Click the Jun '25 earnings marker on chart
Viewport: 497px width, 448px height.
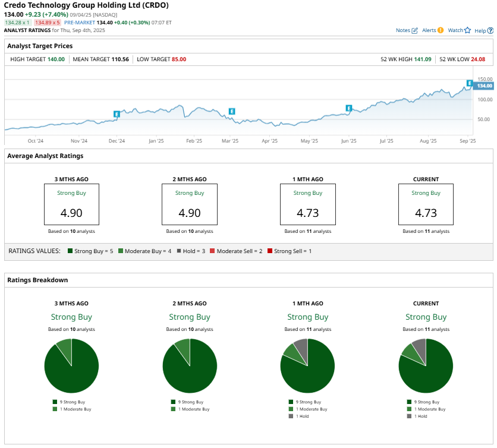pyautogui.click(x=348, y=108)
